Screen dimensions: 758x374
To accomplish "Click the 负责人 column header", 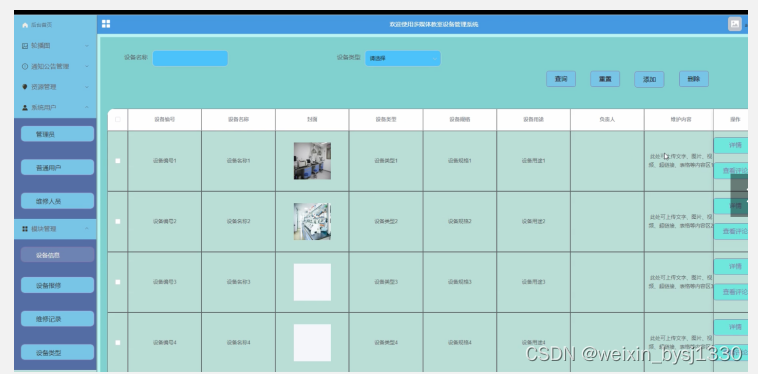I will pyautogui.click(x=607, y=119).
